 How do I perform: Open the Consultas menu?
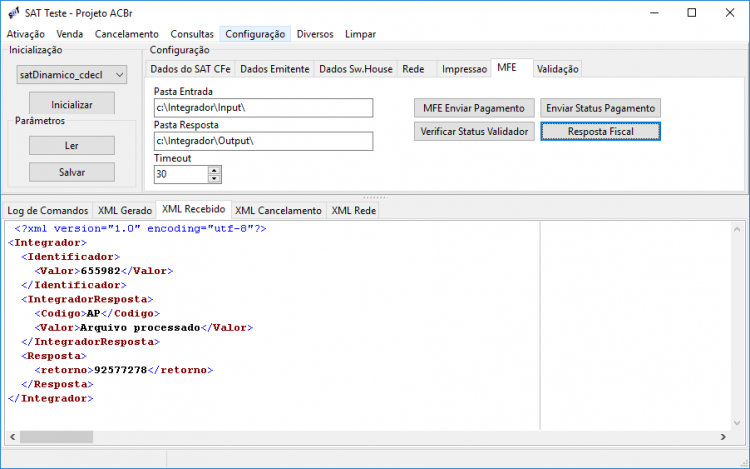(192, 34)
